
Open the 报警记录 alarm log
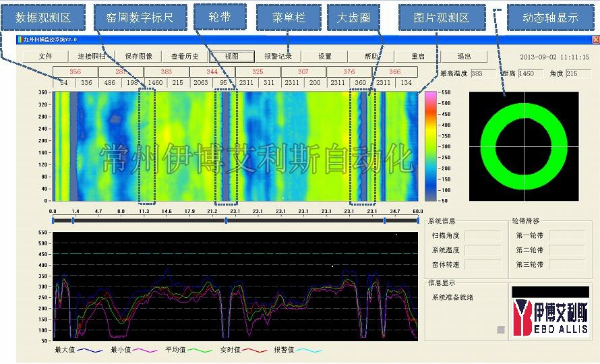tap(278, 57)
